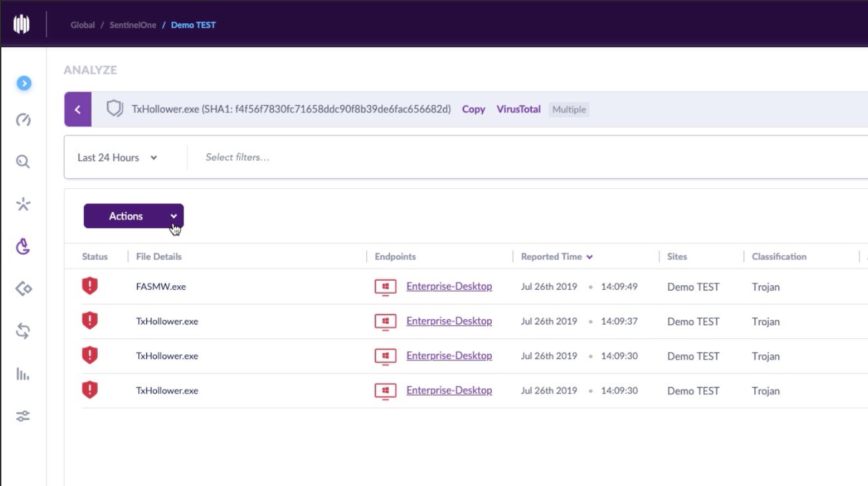Click Trojan classification in the 14:09:37 row

coord(766,322)
